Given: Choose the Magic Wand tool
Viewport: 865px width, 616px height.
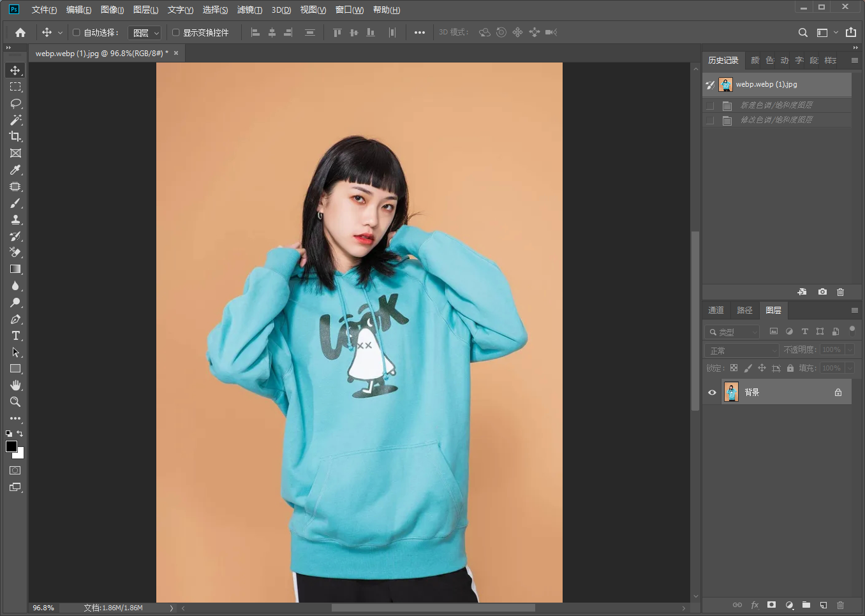Looking at the screenshot, I should 15,120.
